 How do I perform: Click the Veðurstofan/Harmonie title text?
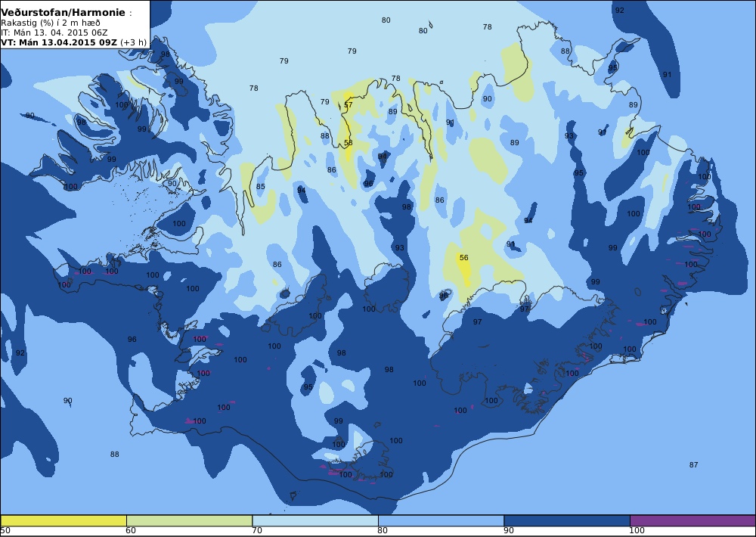click(63, 13)
